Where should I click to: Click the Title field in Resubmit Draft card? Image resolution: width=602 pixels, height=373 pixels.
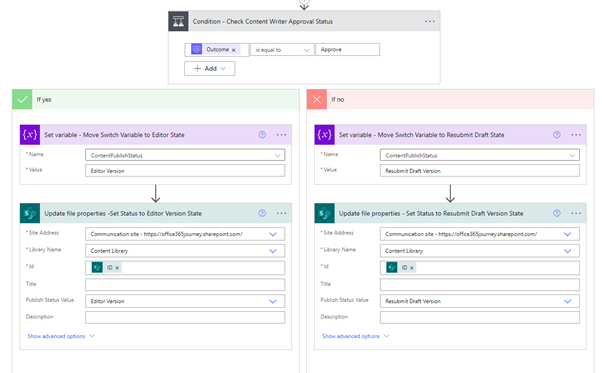tap(480, 284)
